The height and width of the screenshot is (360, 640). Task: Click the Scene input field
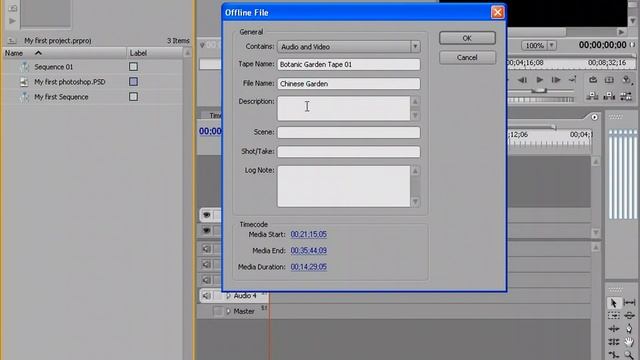coord(349,132)
